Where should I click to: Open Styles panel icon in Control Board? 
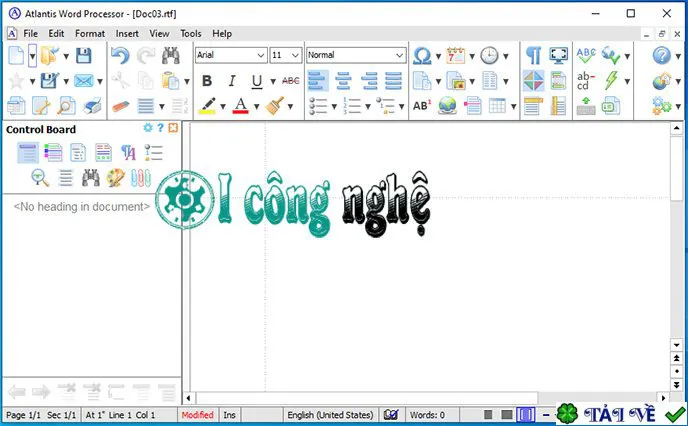pos(128,153)
